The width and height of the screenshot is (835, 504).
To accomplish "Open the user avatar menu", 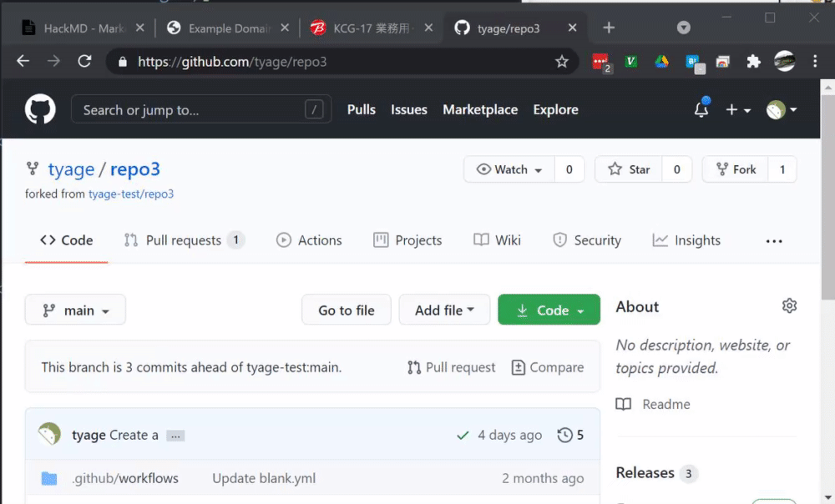I will click(782, 109).
